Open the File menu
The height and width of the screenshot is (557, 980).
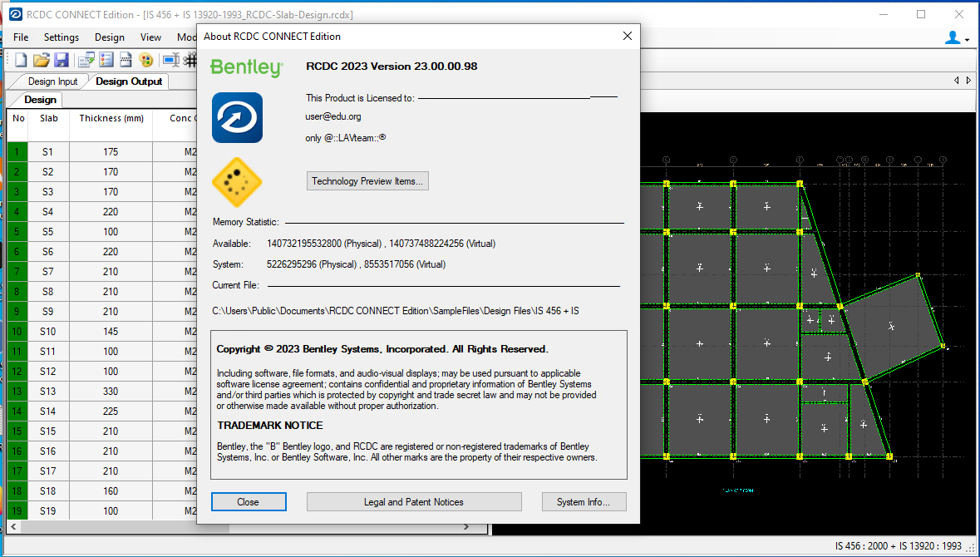(x=21, y=37)
